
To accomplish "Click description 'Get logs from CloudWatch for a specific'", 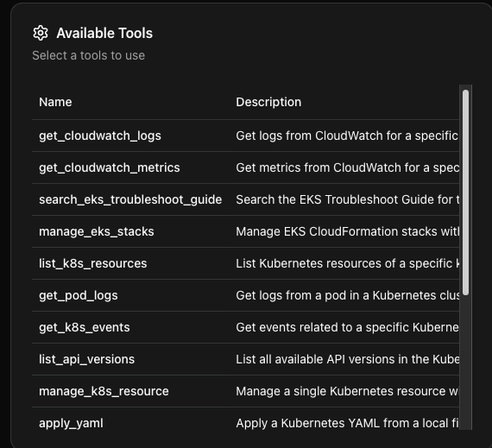I will click(347, 136).
